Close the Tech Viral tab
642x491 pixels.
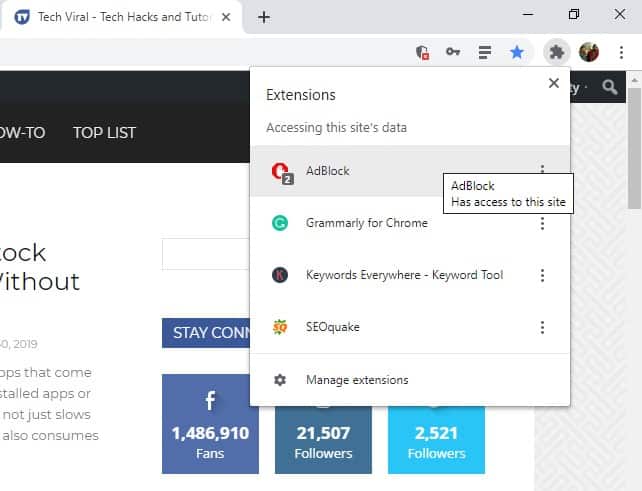tap(226, 17)
